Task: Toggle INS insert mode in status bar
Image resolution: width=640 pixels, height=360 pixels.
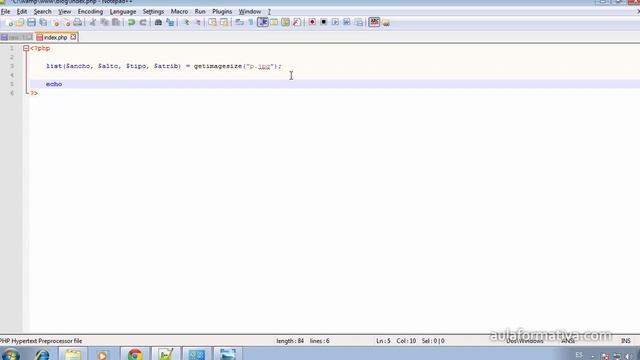Action: click(x=626, y=341)
